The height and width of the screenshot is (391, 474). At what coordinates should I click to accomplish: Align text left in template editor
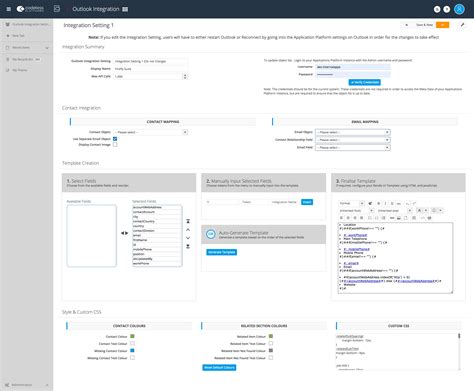[341, 218]
